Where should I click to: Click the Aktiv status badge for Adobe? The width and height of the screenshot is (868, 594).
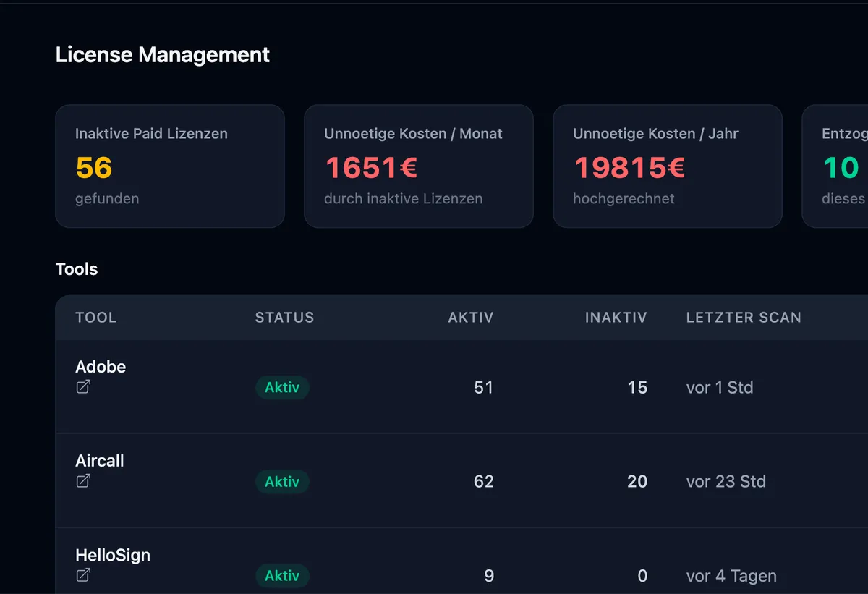point(282,387)
